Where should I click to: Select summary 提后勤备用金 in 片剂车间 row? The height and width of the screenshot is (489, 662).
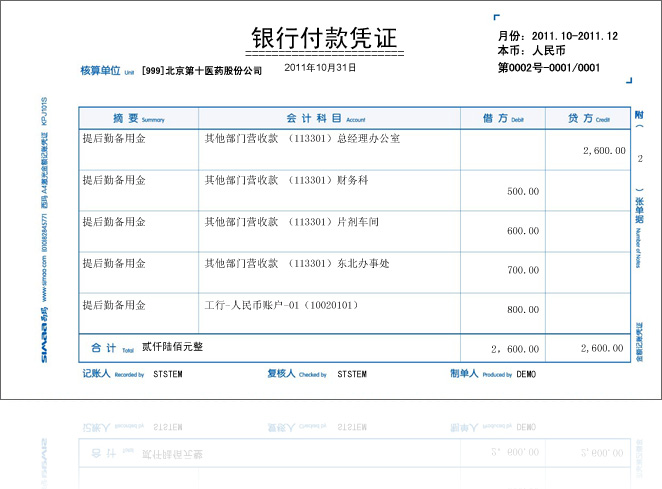(114, 222)
